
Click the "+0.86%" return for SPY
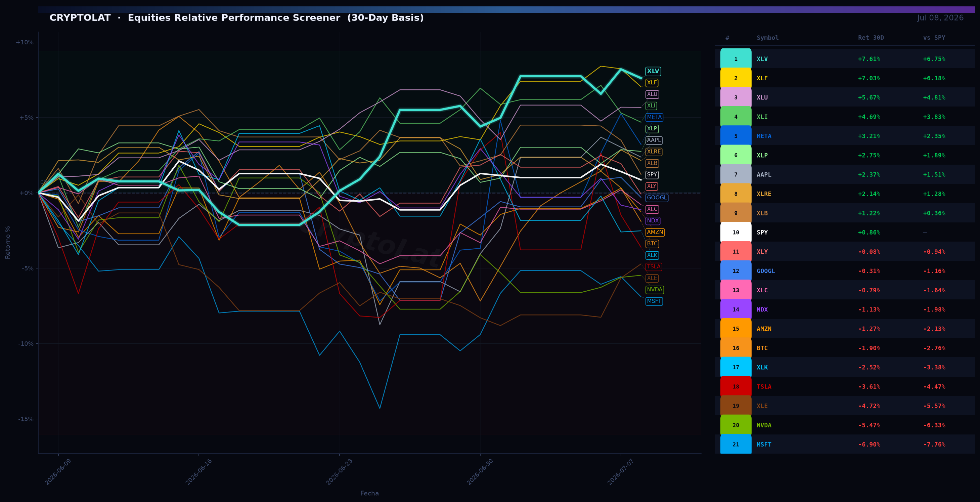pyautogui.click(x=869, y=233)
